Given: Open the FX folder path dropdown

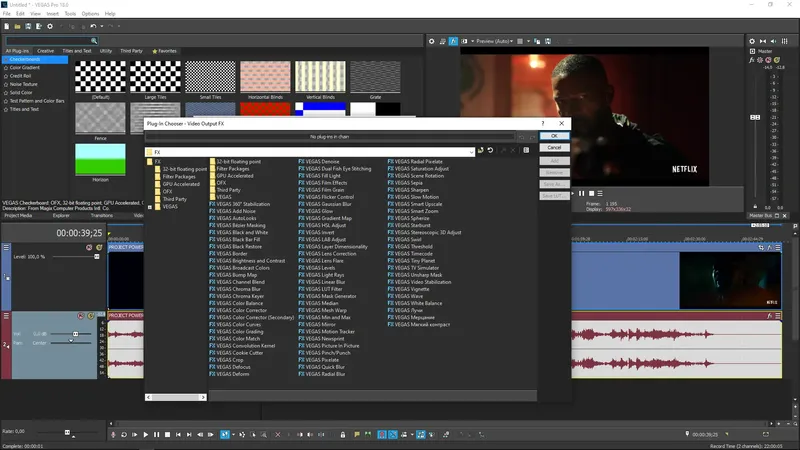Looking at the screenshot, I should [x=471, y=152].
